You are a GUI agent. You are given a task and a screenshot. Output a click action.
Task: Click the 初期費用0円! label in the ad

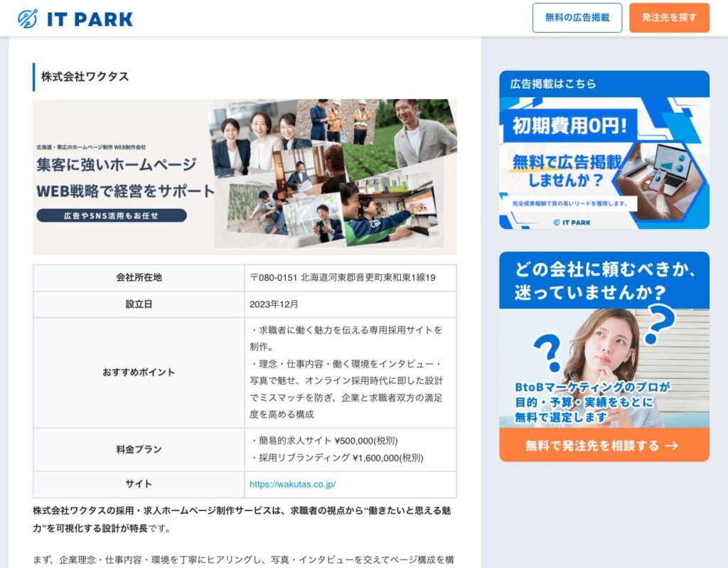(570, 126)
